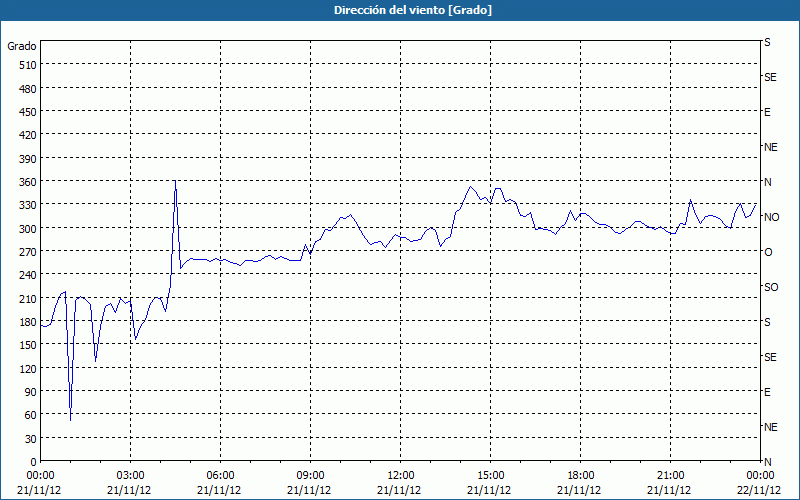Click the 'SO' compass label on right axis
The width and height of the screenshot is (800, 500).
(771, 287)
